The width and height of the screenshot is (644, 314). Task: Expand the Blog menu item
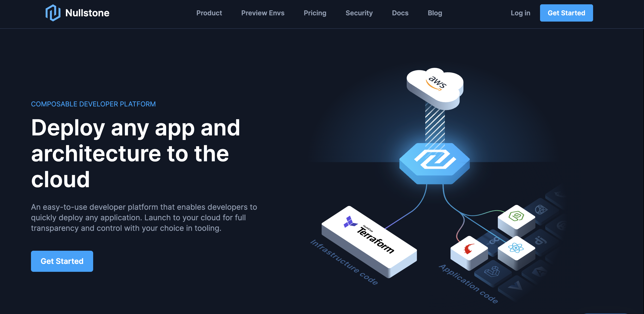point(435,13)
